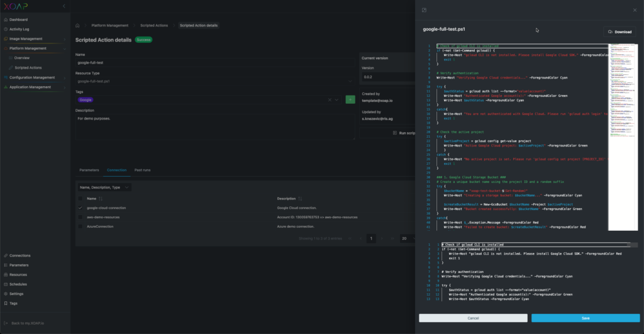
Task: Go back to my.XOAP.io
Action: pyautogui.click(x=28, y=323)
